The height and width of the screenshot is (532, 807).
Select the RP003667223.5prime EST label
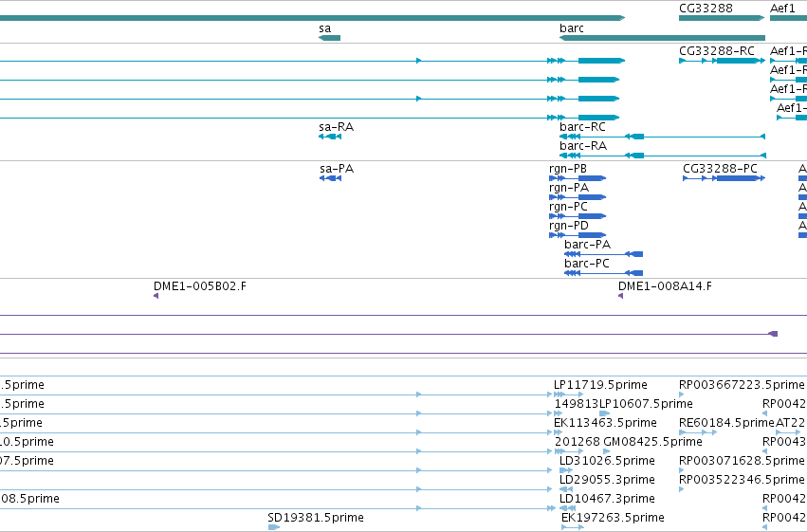click(742, 385)
